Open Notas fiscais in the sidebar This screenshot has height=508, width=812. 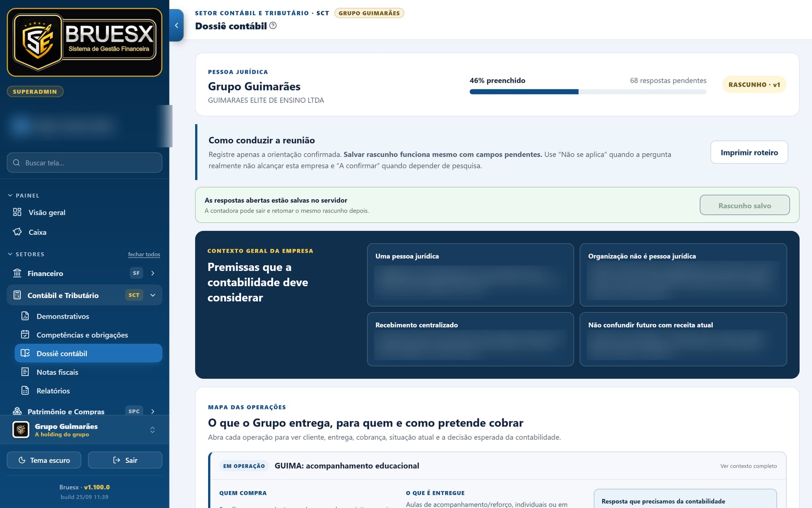(88, 372)
